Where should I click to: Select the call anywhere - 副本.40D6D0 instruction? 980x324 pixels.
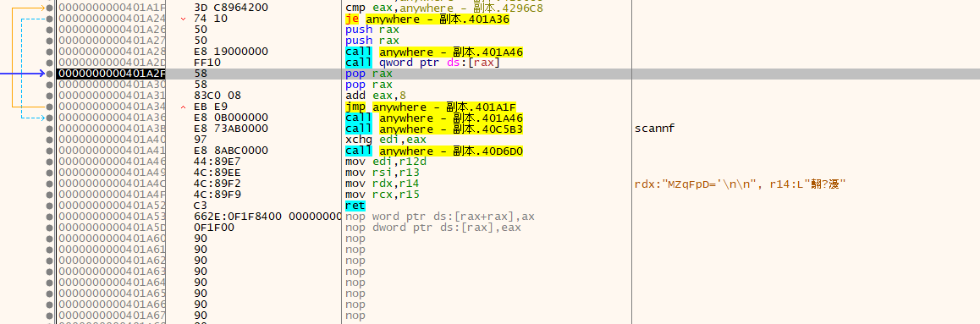tap(434, 151)
